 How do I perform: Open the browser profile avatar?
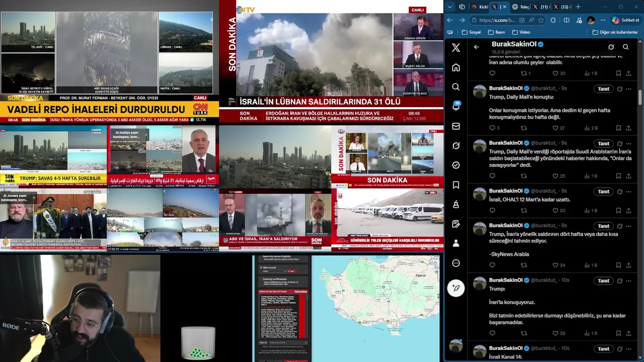(x=591, y=20)
